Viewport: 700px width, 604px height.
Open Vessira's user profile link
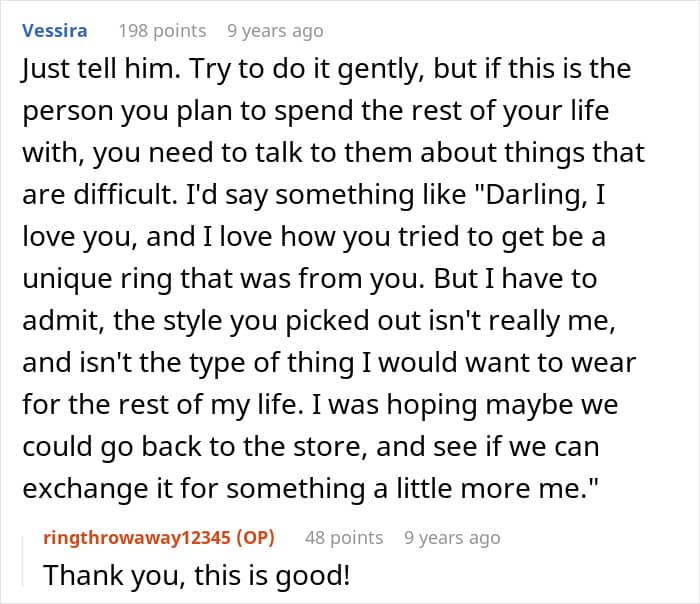pos(53,31)
